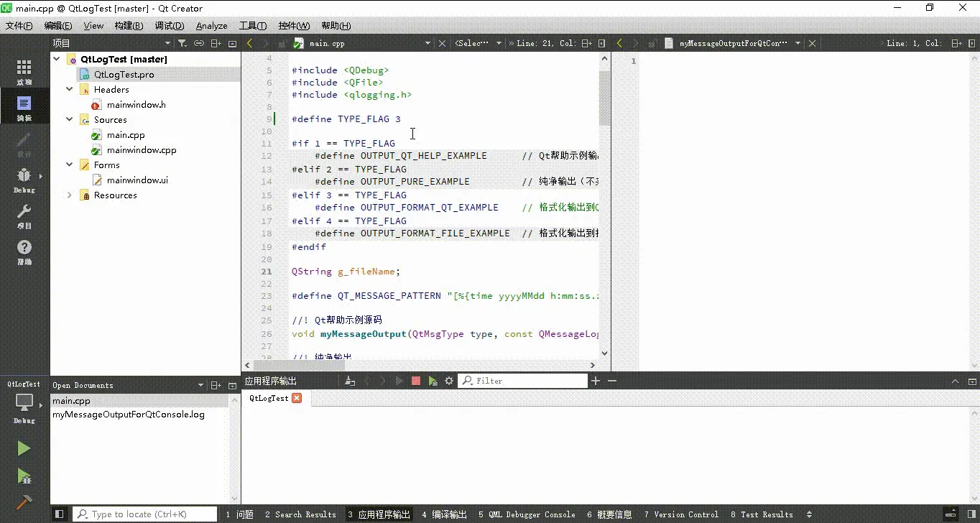Open the application output settings gear
The height and width of the screenshot is (523, 980).
449,381
